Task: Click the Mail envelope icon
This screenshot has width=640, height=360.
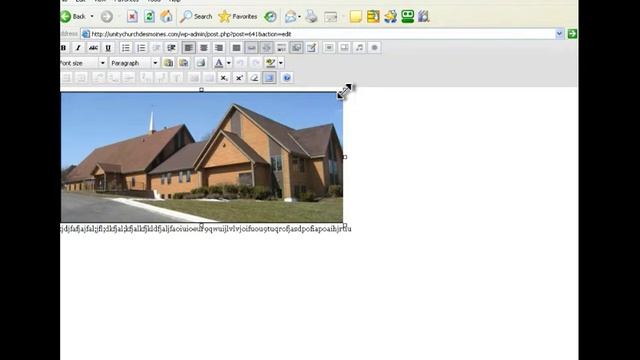Action: tap(290, 16)
